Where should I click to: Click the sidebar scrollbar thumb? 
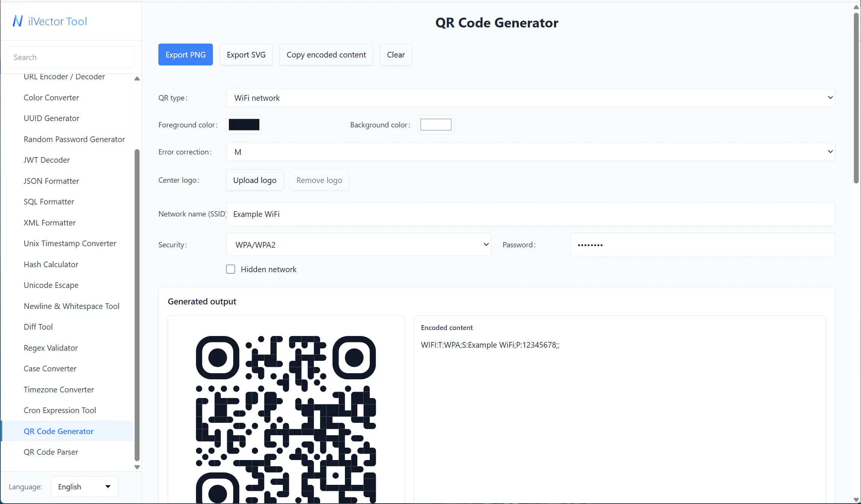(x=137, y=305)
